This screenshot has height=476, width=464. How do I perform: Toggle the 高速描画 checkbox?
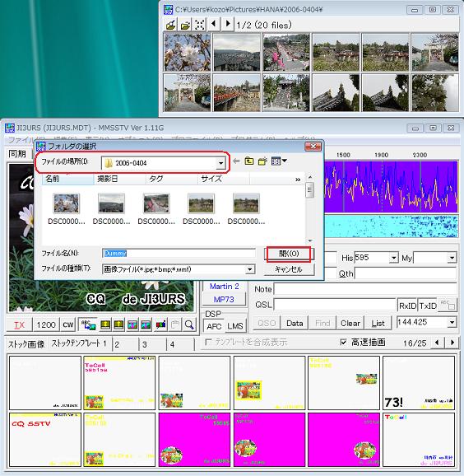pos(343,342)
